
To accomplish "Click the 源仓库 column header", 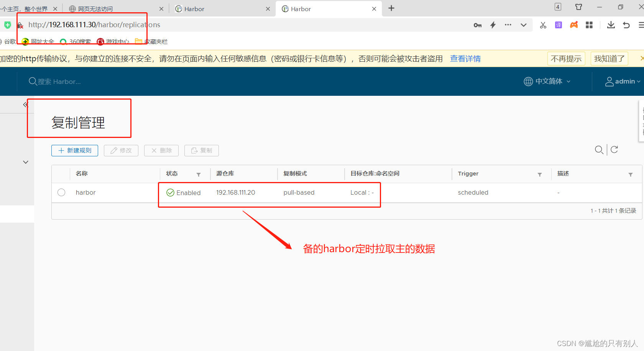I will tap(225, 174).
